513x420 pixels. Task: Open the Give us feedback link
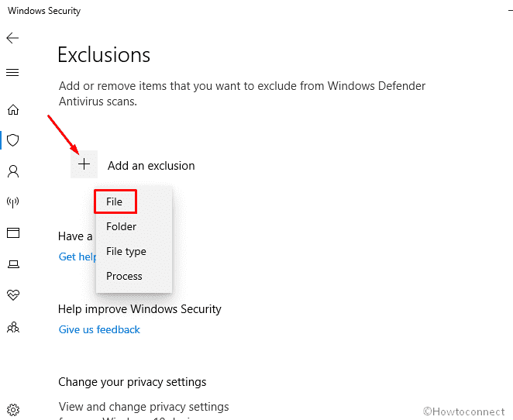tap(99, 329)
